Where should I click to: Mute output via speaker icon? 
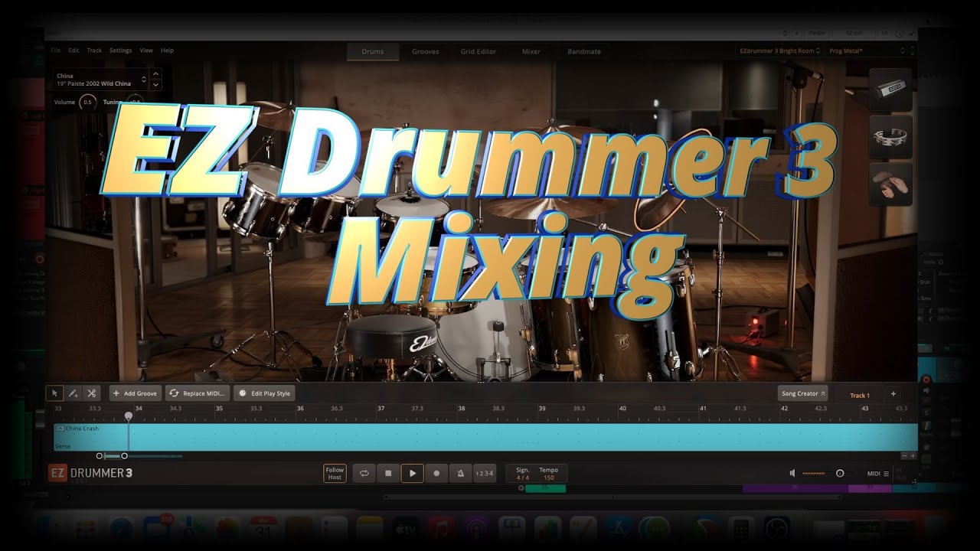[792, 474]
